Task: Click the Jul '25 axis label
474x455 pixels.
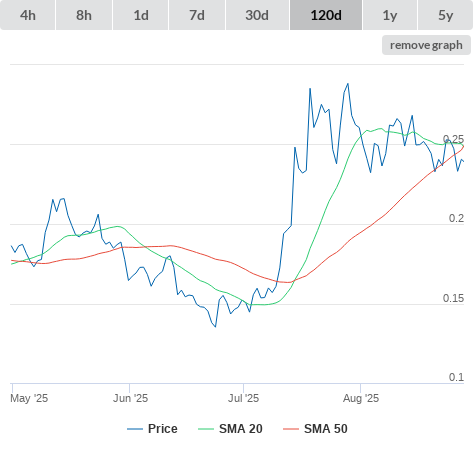Action: (x=243, y=398)
